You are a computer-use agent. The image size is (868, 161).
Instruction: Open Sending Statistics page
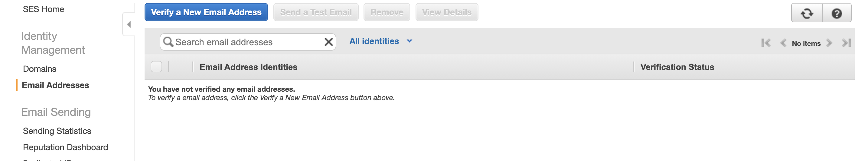point(57,131)
